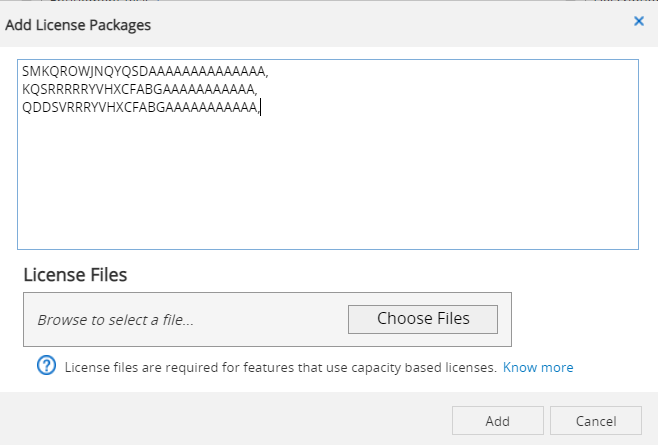658x445 pixels.
Task: Close the Add License Packages dialog
Action: (x=639, y=21)
